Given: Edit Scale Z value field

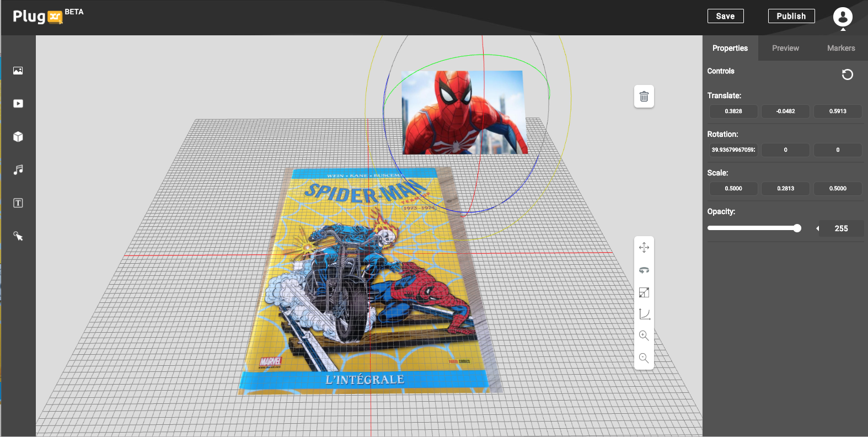Looking at the screenshot, I should click(838, 188).
